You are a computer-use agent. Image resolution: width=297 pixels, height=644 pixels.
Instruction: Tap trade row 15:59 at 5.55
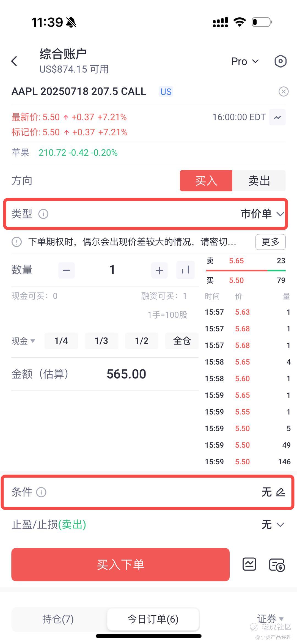pos(248,412)
